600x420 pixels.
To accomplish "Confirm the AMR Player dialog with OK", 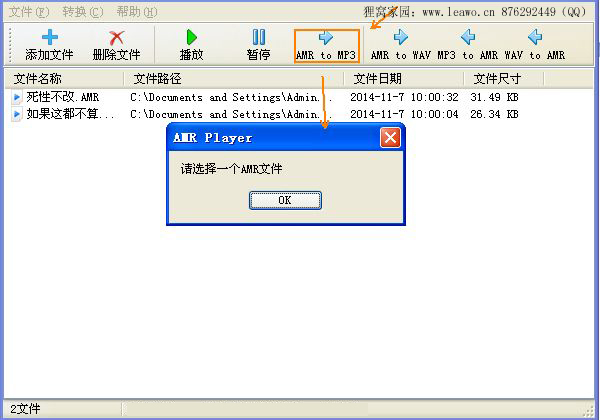I will [285, 200].
